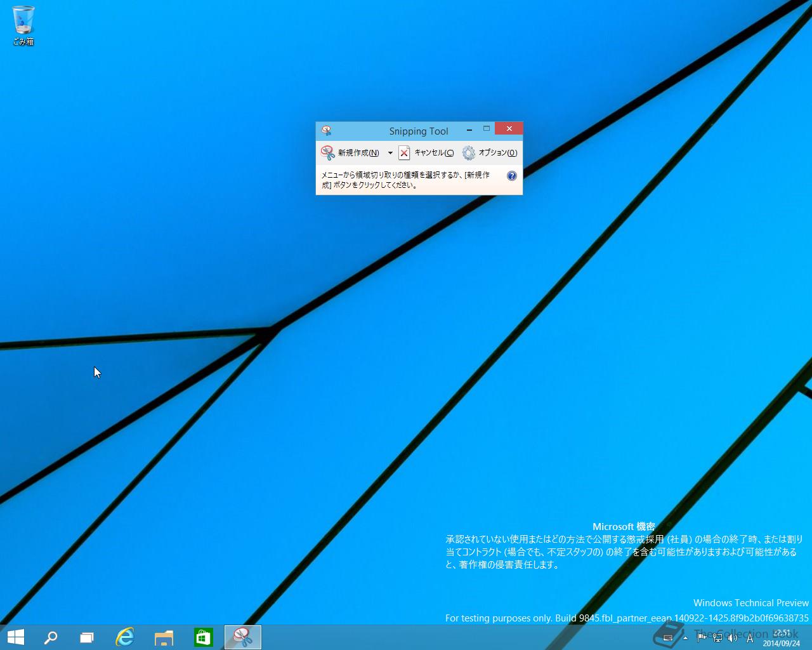Click the キャンセル(C) cancel button
Screen dimensions: 812x650
click(426, 152)
